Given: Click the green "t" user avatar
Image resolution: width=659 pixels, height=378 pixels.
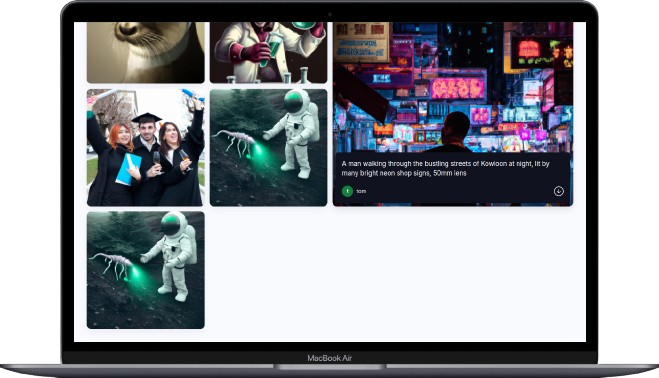Looking at the screenshot, I should click(347, 191).
